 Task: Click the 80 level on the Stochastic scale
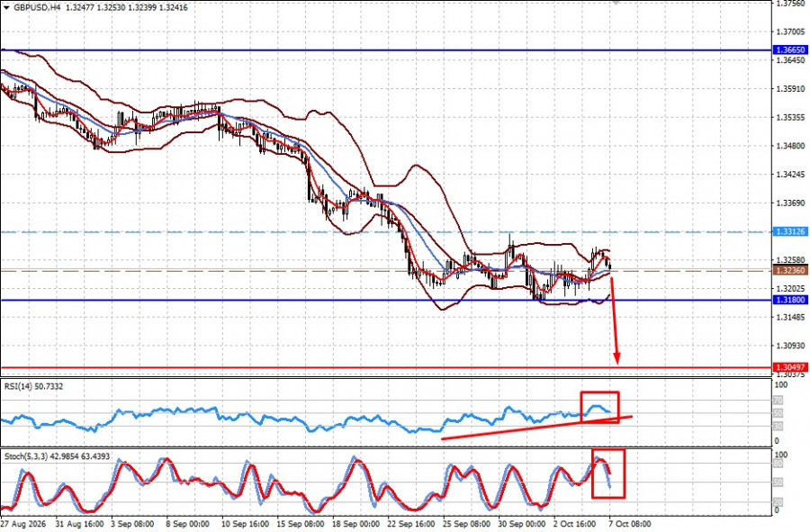[778, 464]
